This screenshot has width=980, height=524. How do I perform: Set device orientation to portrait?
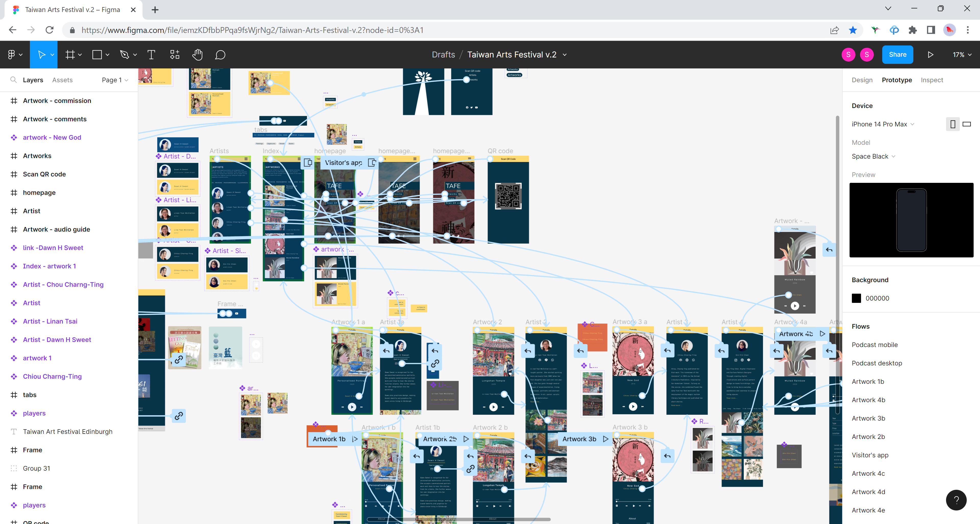click(x=953, y=124)
